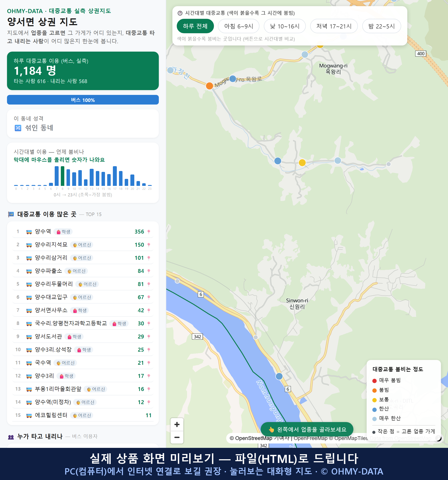Click the map pin icon for 양수리지석묘
448x480 pixels.
(x=149, y=245)
